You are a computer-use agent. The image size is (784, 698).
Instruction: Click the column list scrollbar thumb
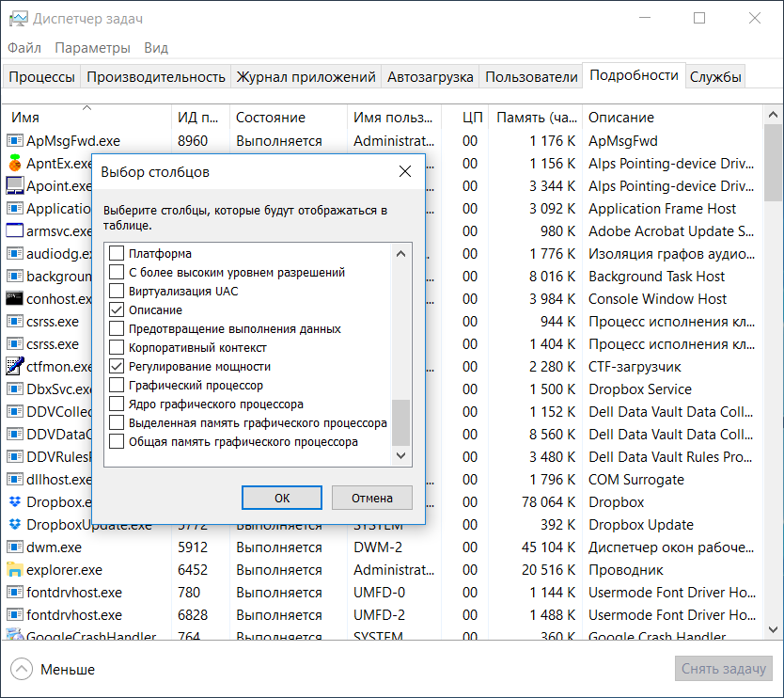pos(401,421)
